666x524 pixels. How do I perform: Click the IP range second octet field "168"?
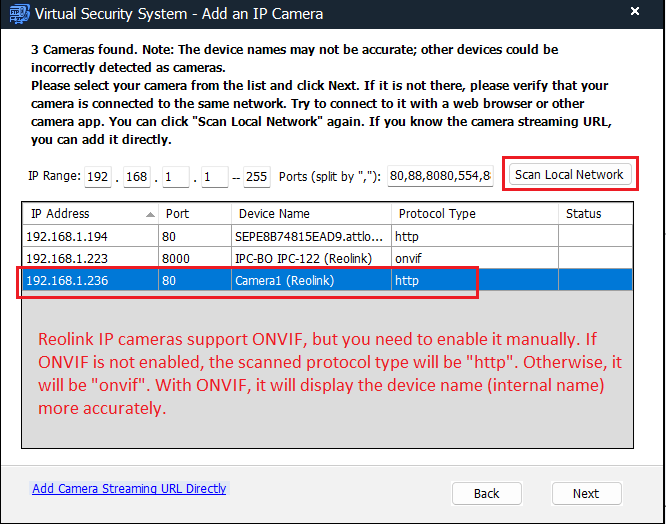[137, 177]
